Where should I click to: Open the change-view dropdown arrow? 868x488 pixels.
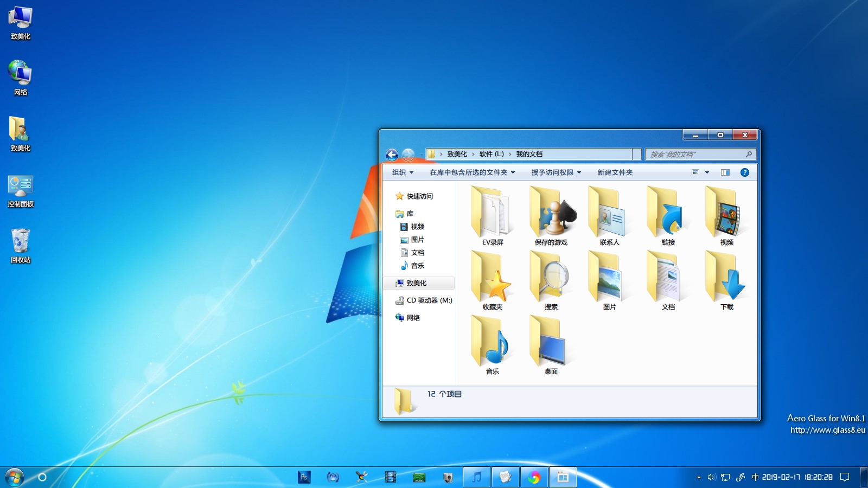pos(707,172)
